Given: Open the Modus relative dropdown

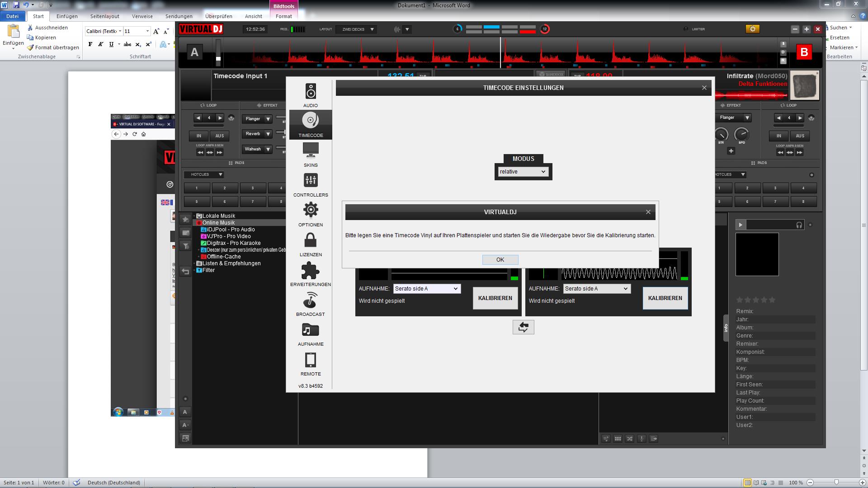Looking at the screenshot, I should 523,172.
